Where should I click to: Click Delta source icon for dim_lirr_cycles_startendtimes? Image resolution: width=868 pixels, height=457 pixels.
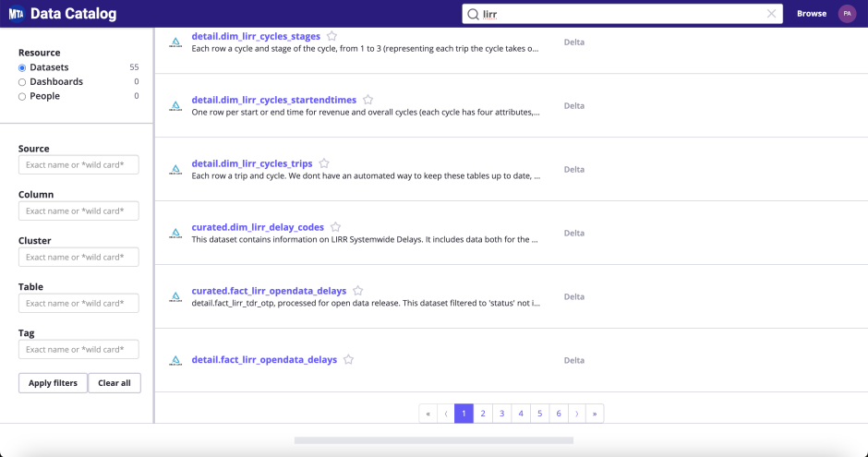175,106
